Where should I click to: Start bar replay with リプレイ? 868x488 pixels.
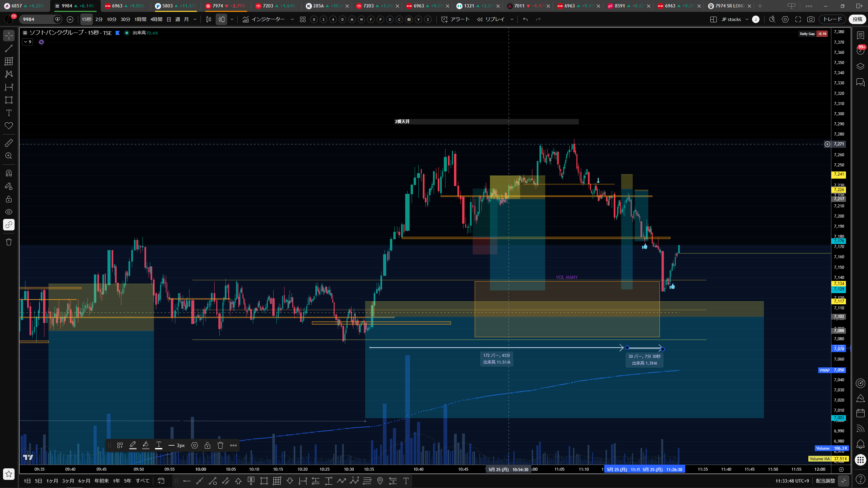click(x=491, y=19)
